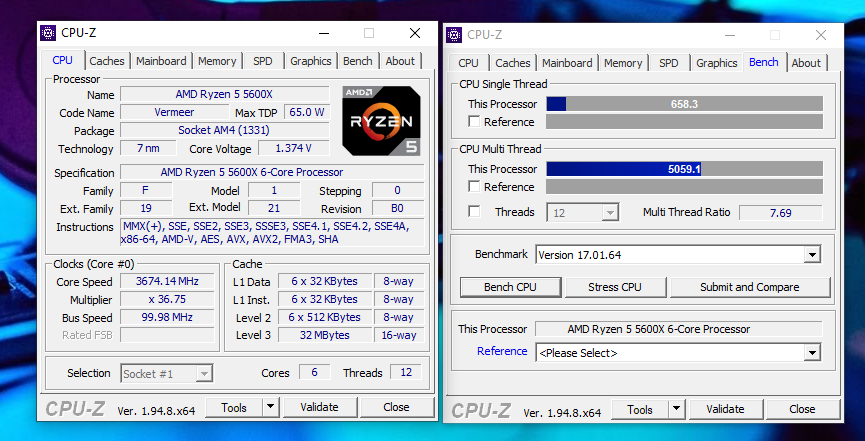The image size is (865, 441).
Task: Open Mainboard tab in right window
Action: tap(567, 63)
